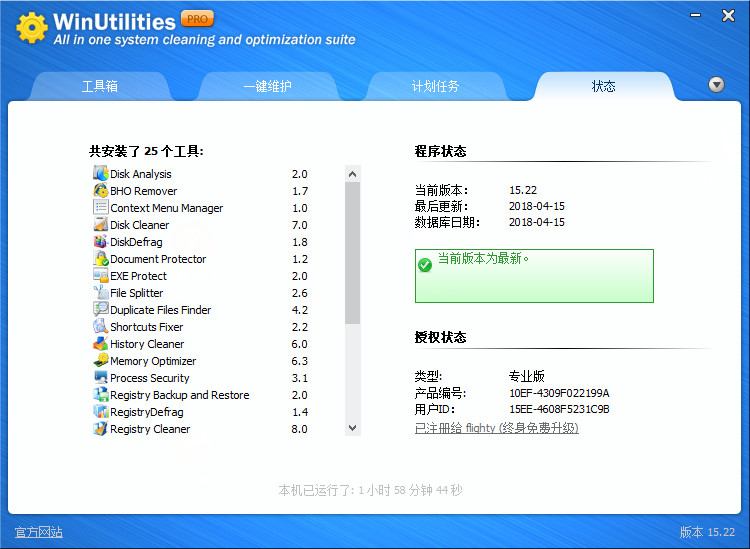Select the History Cleaner entry text
This screenshot has width=750, height=549.
click(x=147, y=344)
